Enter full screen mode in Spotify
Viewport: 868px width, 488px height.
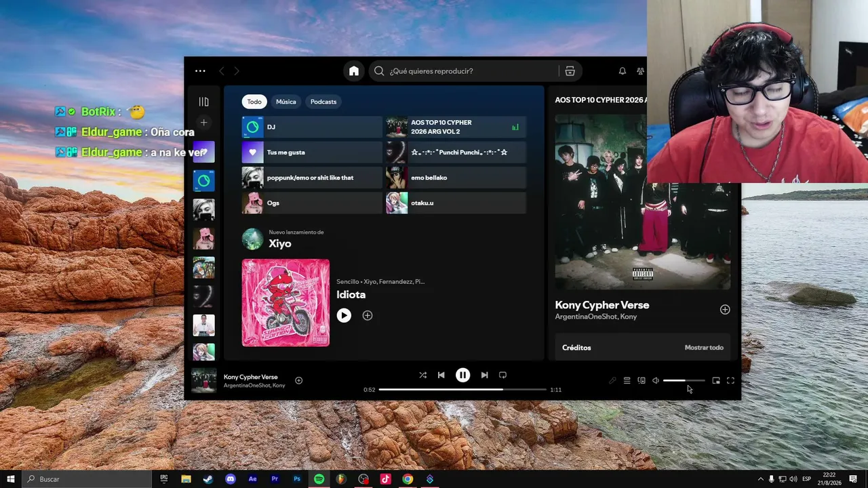coord(730,381)
